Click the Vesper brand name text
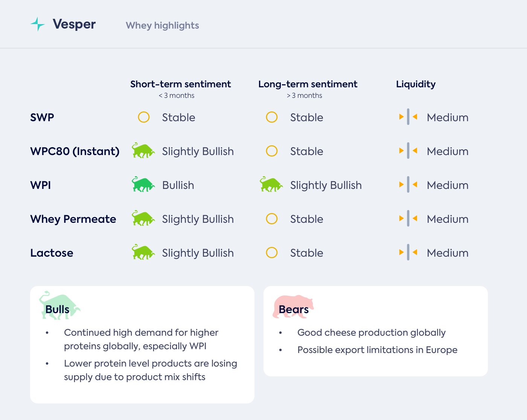Image resolution: width=527 pixels, height=420 pixels. 74,24
